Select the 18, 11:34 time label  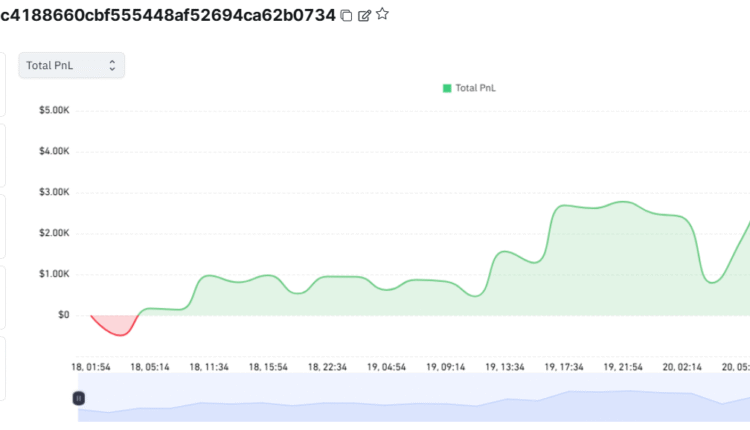[210, 367]
